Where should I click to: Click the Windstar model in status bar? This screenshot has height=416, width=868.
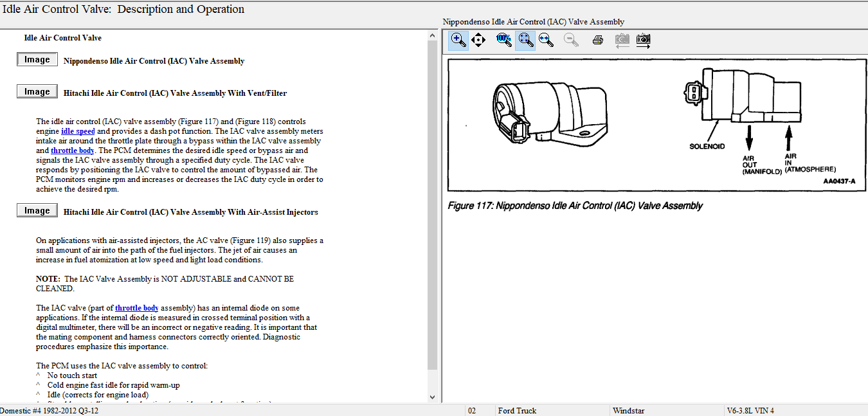(628, 410)
